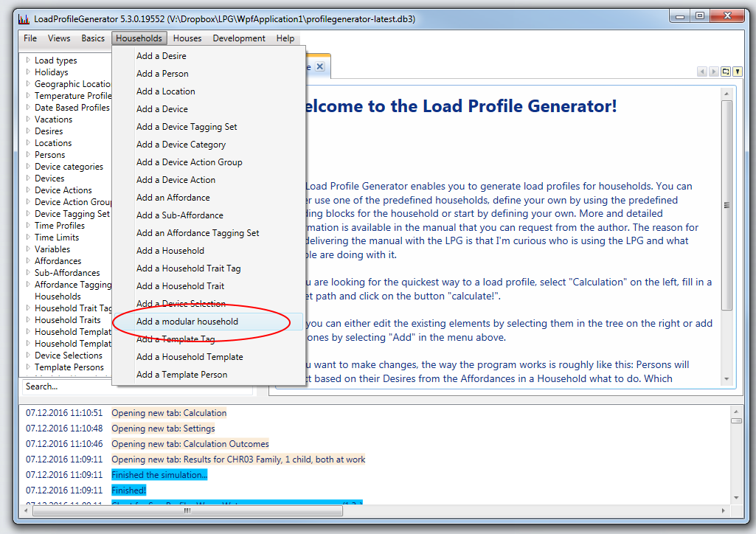Close the open welcome tab with X

tap(319, 66)
